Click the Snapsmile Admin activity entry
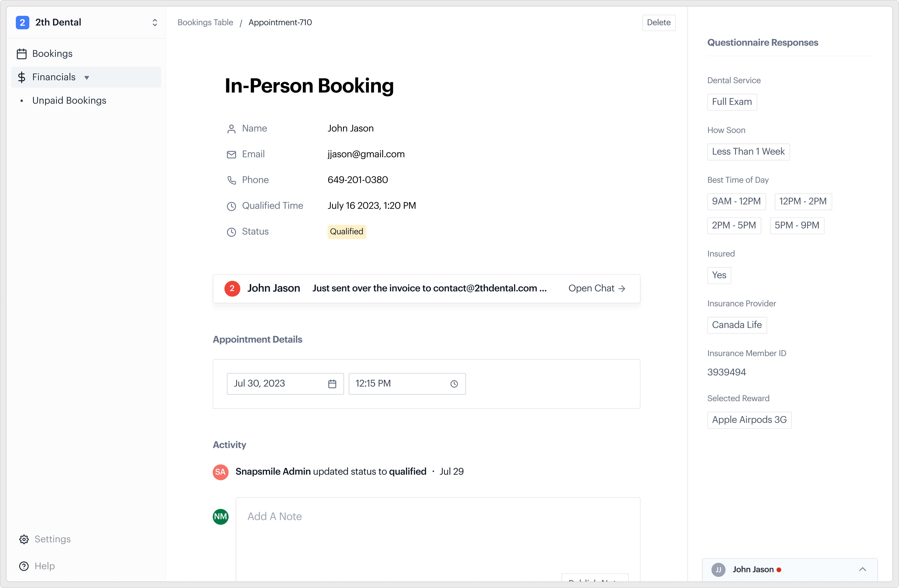This screenshot has height=588, width=899. coord(349,471)
